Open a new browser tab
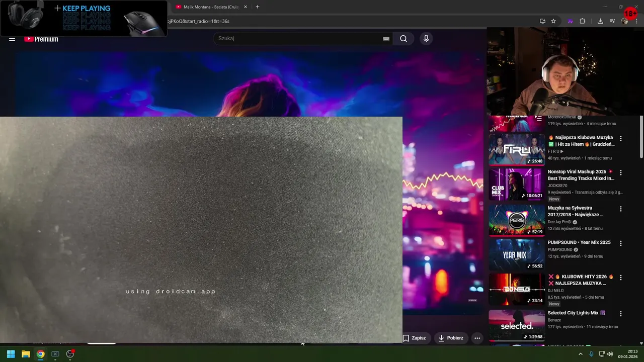 click(x=258, y=7)
